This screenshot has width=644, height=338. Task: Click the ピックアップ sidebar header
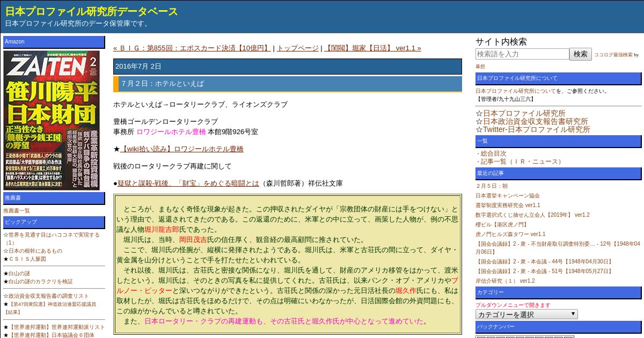coord(54,222)
